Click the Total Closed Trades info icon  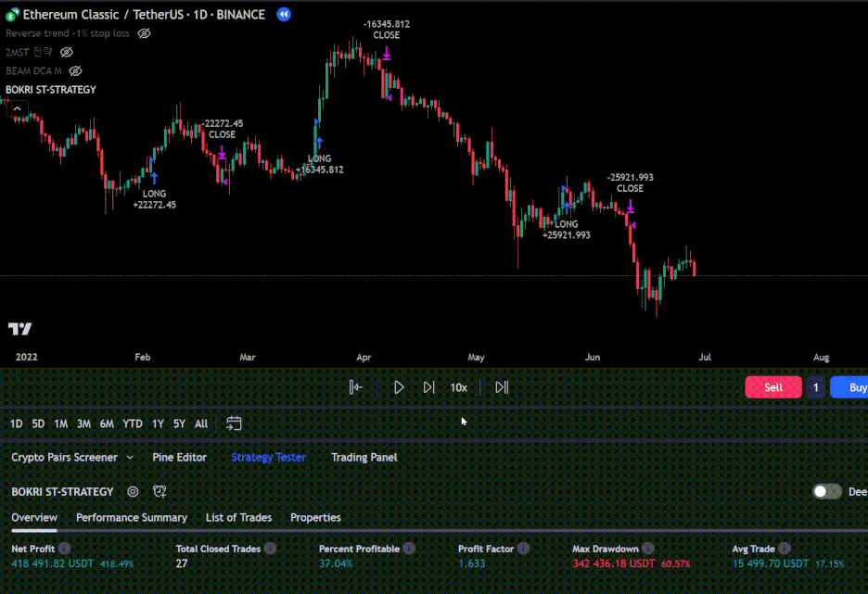tap(270, 549)
